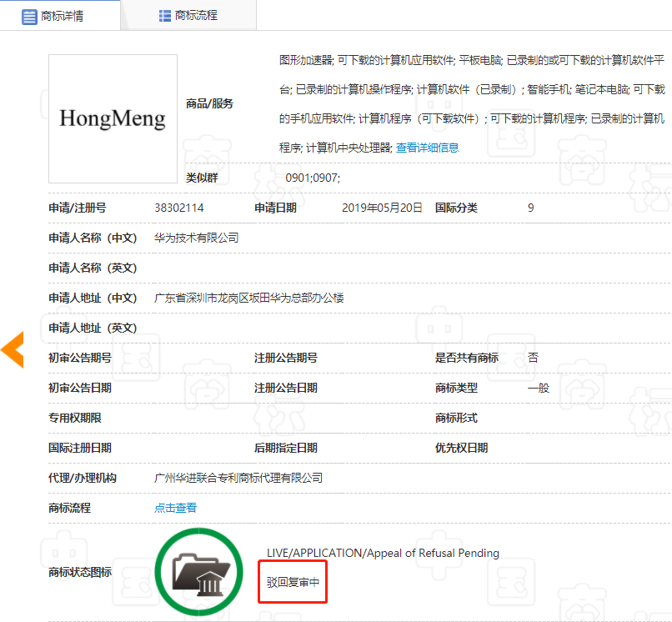Click the 初审公告日期 label
This screenshot has height=622, width=672.
(80, 388)
